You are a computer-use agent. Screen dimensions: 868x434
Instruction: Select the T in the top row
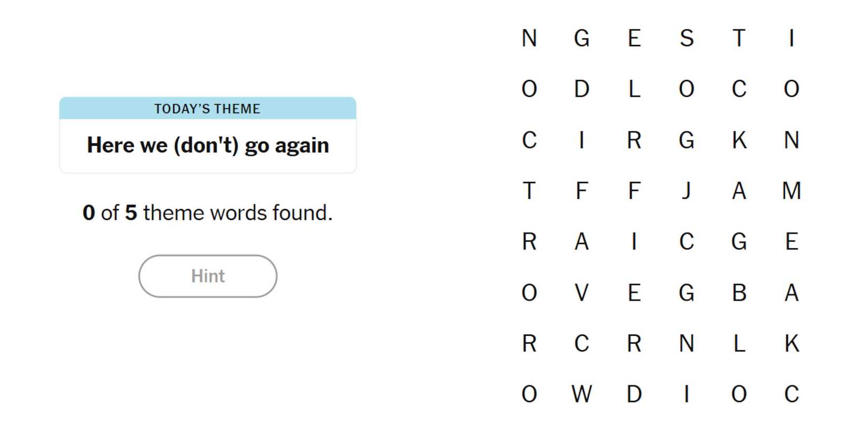coord(739,38)
